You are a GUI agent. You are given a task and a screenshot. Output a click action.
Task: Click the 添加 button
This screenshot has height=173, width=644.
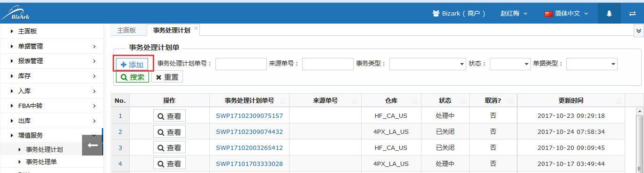point(132,65)
